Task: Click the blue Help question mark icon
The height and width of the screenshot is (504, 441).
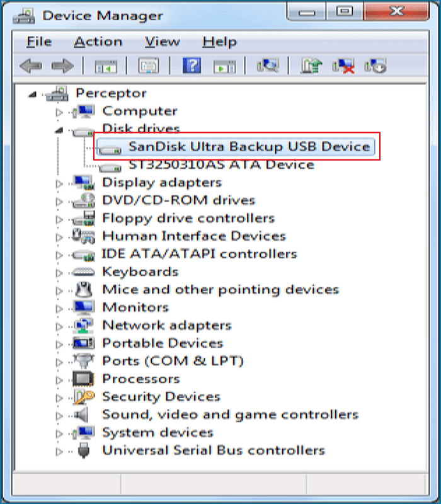Action: tap(191, 66)
